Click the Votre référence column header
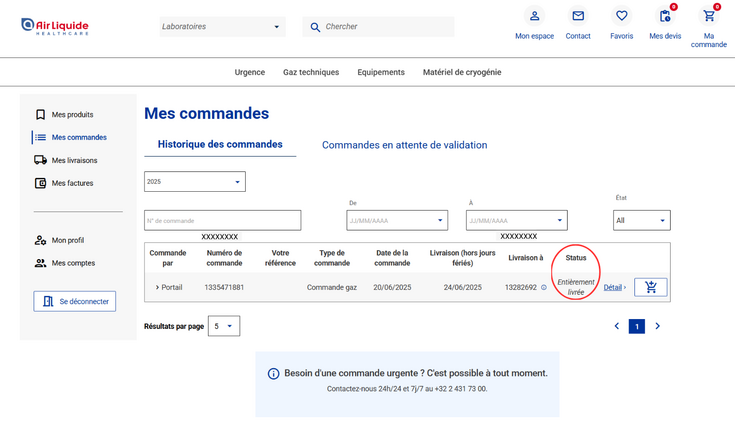The height and width of the screenshot is (435, 735). click(x=280, y=258)
